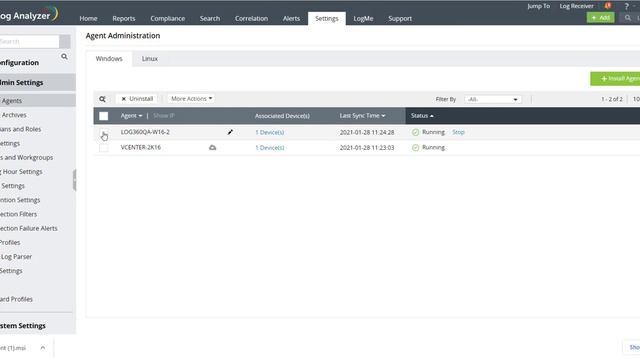Click the header search icon beside Add
Screen dimensions: 640x360
click(x=628, y=18)
